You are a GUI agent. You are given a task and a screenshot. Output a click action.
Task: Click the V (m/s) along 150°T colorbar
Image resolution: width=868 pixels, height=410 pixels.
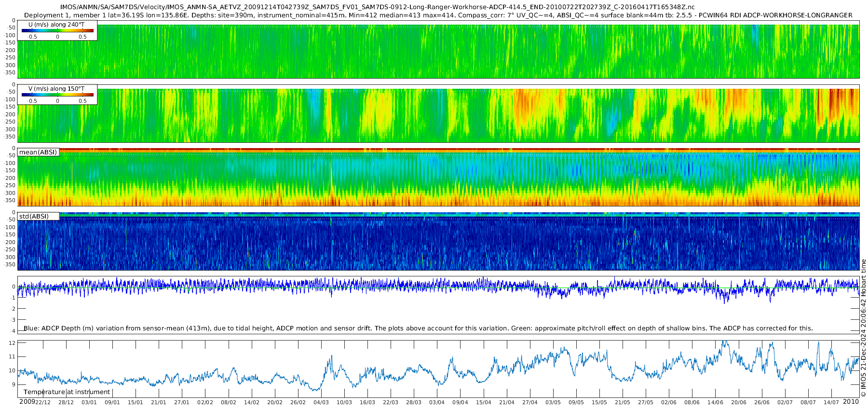point(57,95)
